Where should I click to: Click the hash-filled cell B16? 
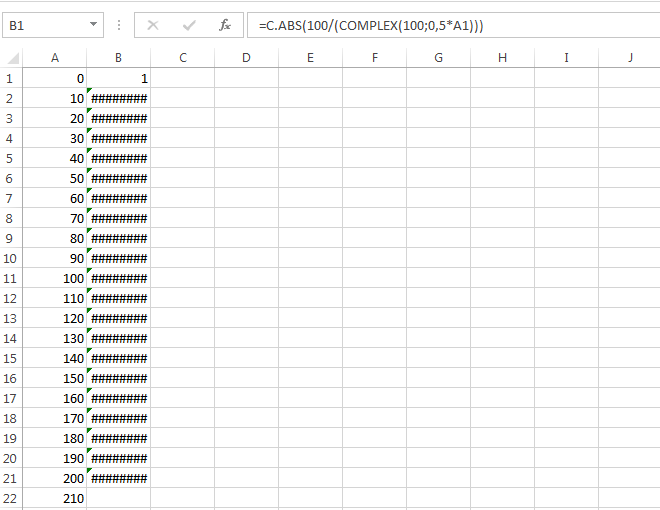click(118, 378)
